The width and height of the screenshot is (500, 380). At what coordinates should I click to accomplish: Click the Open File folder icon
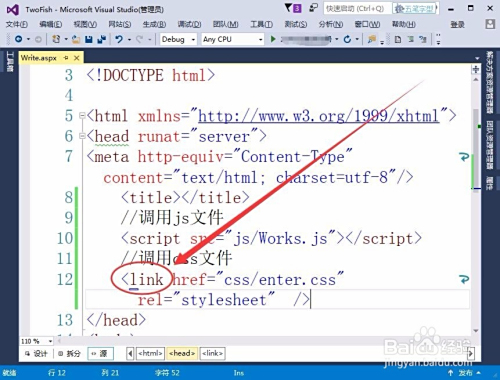click(x=76, y=39)
